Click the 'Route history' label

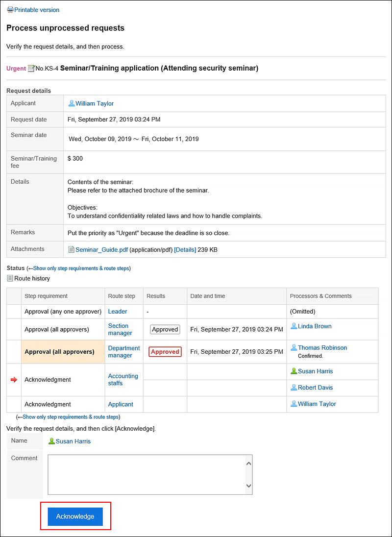point(32,278)
